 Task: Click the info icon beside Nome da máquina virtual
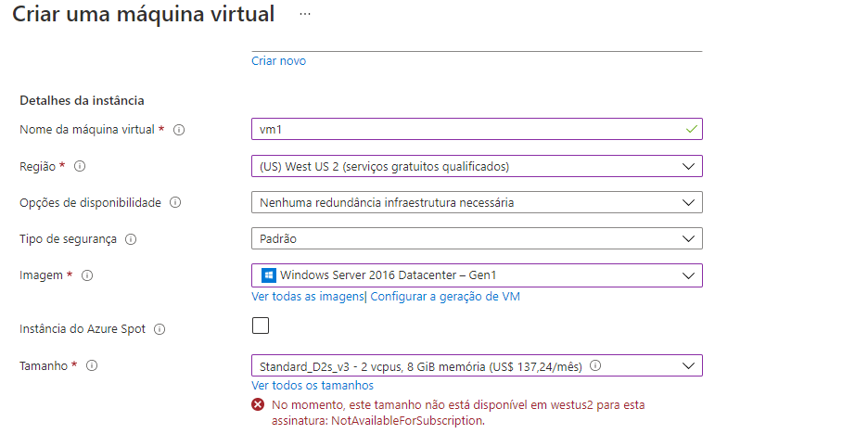pyautogui.click(x=179, y=130)
